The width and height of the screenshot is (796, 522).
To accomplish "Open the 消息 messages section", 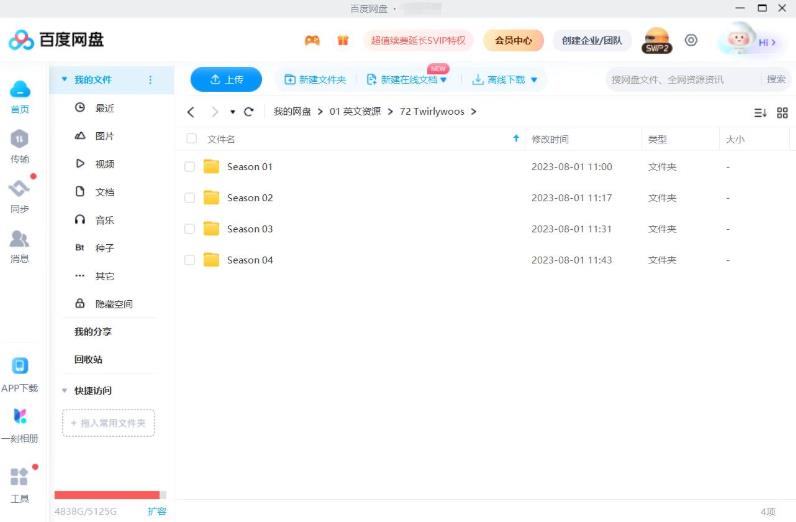I will [x=19, y=239].
